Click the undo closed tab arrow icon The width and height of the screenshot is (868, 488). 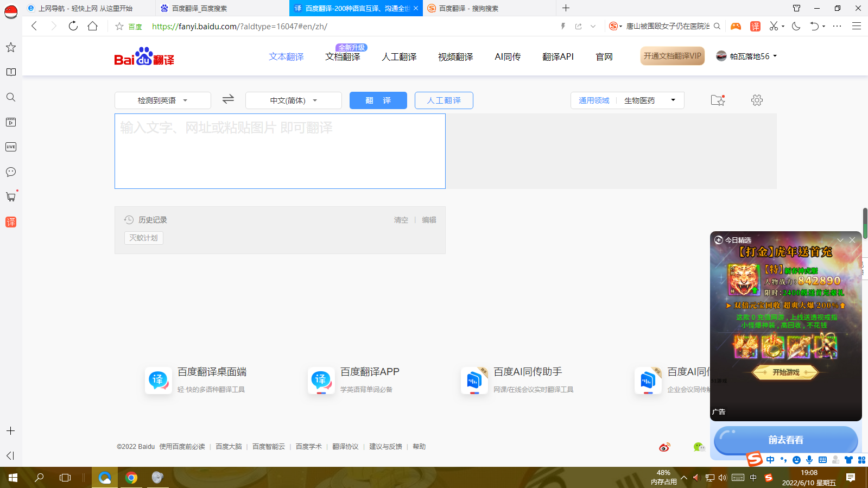pyautogui.click(x=814, y=26)
